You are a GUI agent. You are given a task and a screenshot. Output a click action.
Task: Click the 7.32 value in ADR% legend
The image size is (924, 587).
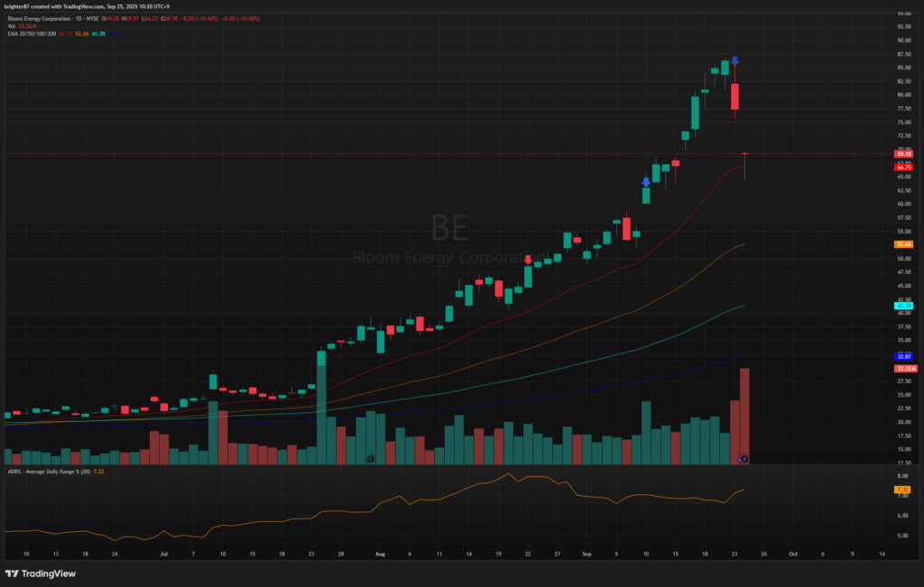point(99,472)
